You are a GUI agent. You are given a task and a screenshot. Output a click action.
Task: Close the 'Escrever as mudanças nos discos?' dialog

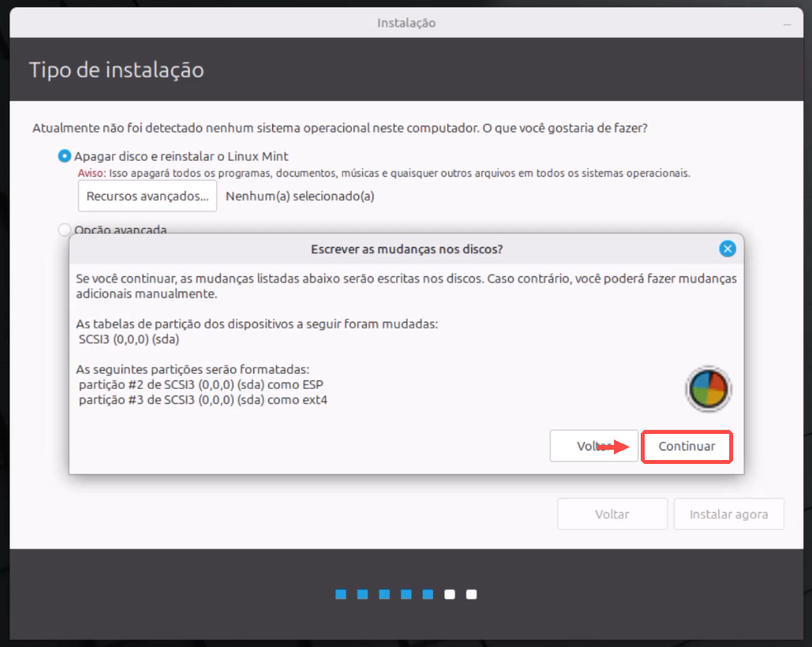tap(727, 249)
